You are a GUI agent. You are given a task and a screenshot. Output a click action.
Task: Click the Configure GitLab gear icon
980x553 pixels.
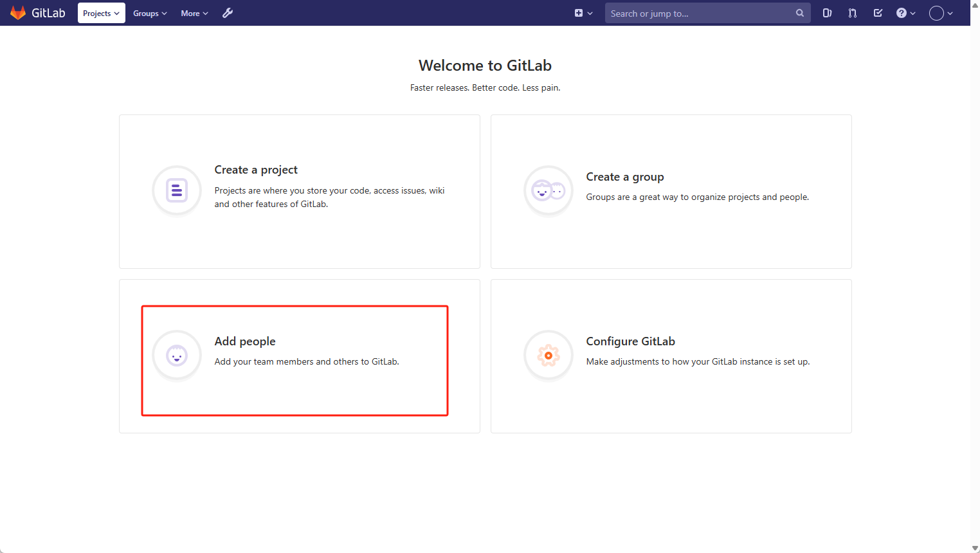pos(549,356)
